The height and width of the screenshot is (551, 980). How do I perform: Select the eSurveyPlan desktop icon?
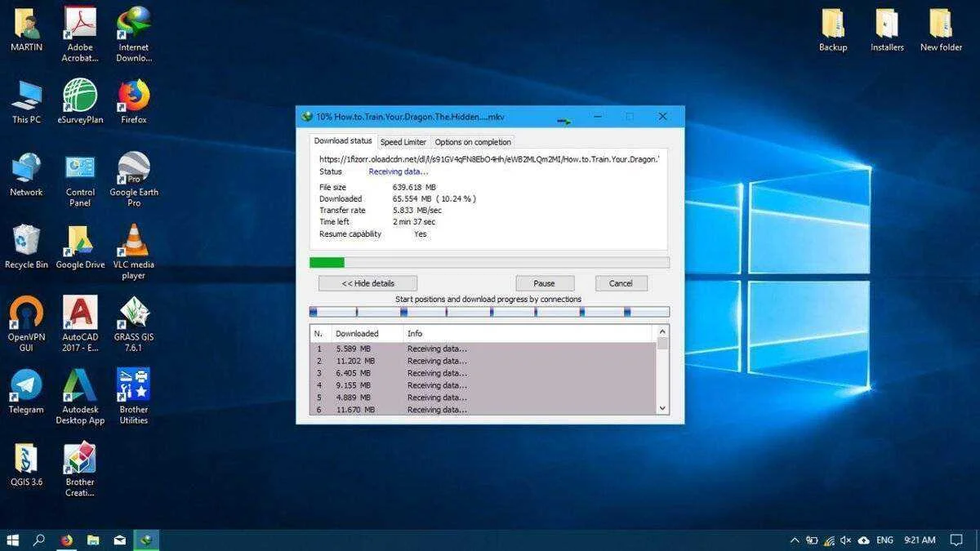coord(80,101)
